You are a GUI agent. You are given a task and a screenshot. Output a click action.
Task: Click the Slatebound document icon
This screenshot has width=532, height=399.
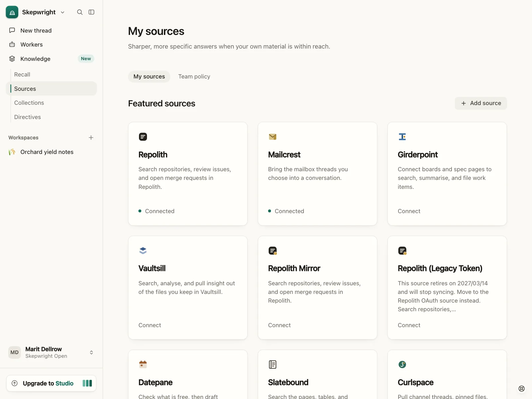tap(273, 364)
